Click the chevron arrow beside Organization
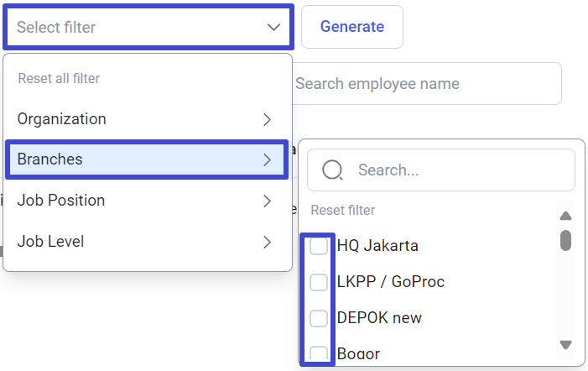588x371 pixels. 267,119
